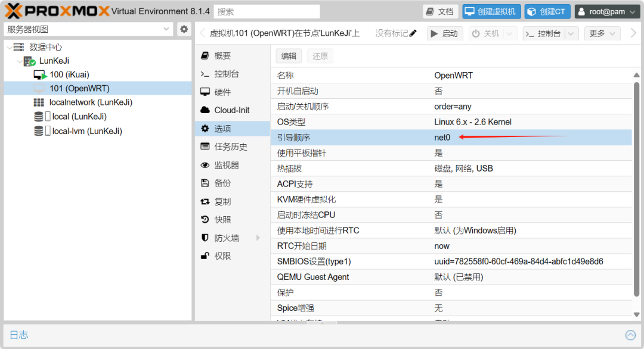Open the 监视器 monitor tab
Image resolution: width=644 pixels, height=349 pixels.
click(233, 166)
